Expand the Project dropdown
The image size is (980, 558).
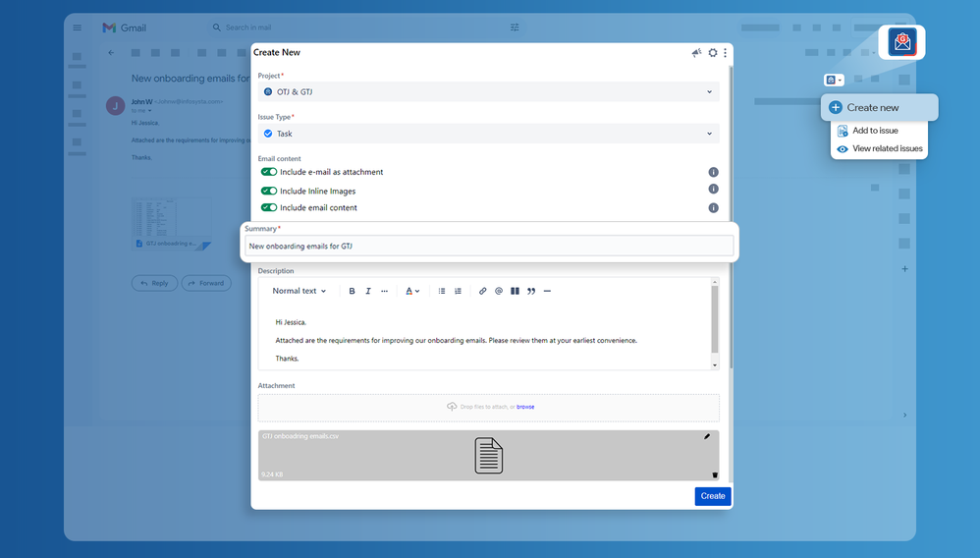coord(489,92)
